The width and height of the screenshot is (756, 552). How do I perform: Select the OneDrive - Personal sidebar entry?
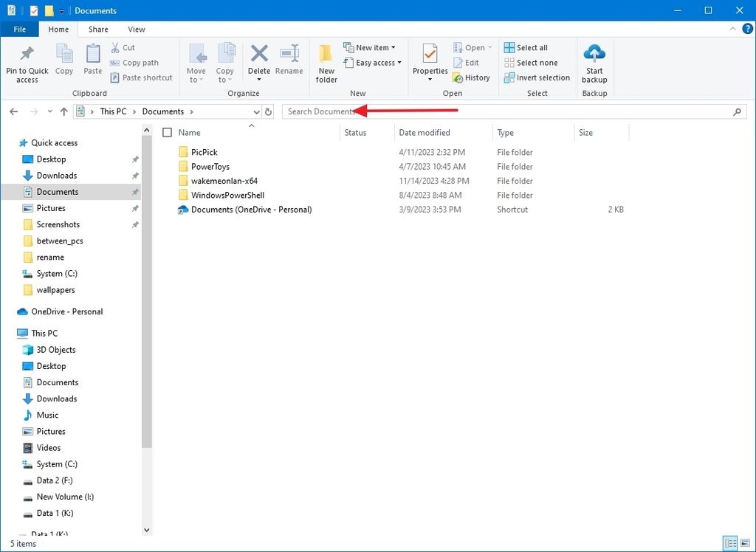(66, 311)
